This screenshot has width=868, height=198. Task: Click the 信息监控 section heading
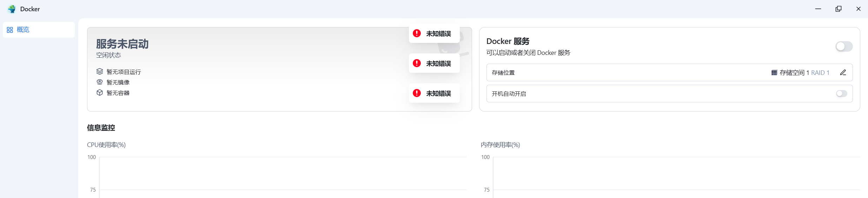pos(101,128)
